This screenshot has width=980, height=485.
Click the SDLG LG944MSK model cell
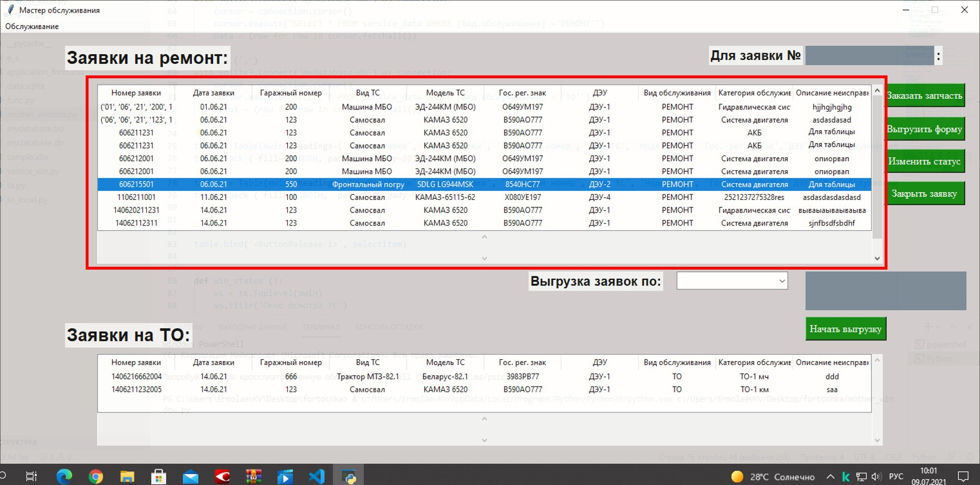(x=445, y=184)
